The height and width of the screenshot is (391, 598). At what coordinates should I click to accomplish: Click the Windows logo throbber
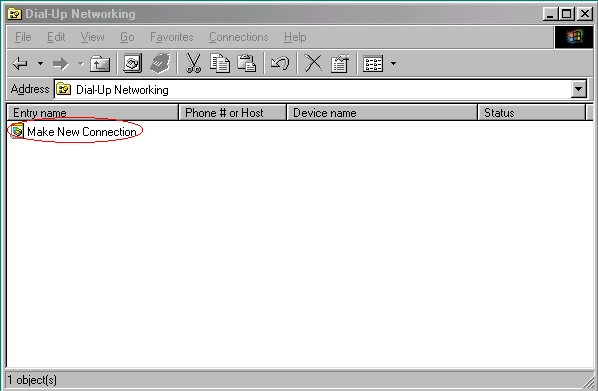[574, 37]
